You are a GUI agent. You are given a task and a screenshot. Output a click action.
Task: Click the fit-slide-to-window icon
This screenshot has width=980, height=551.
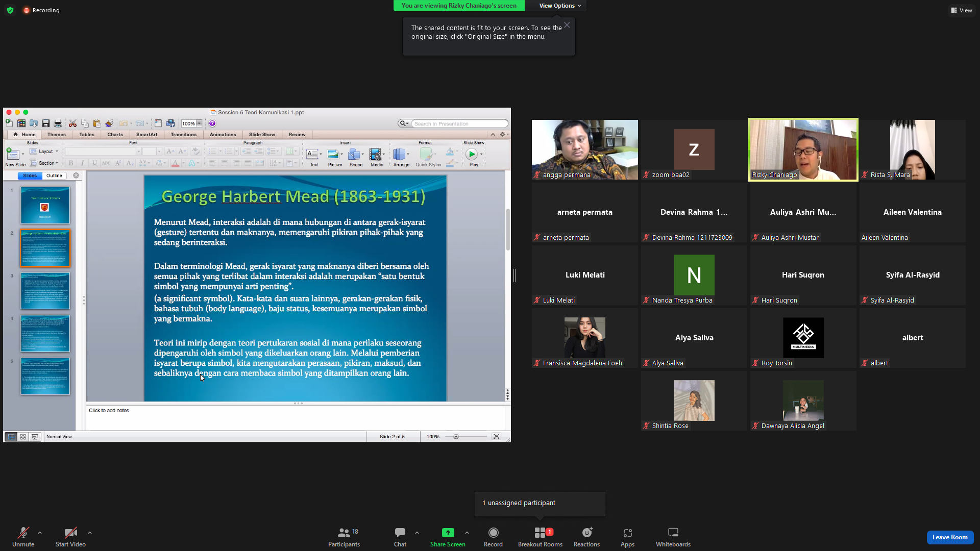(496, 437)
